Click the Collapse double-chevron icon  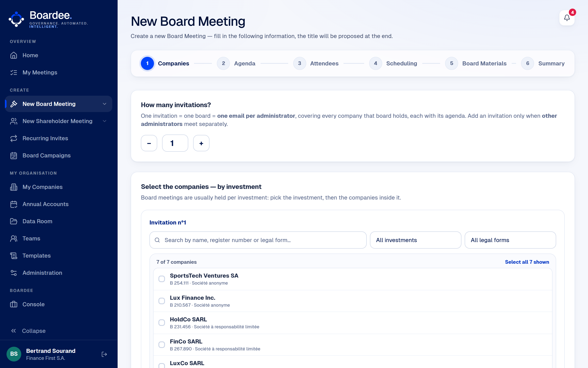pos(14,331)
